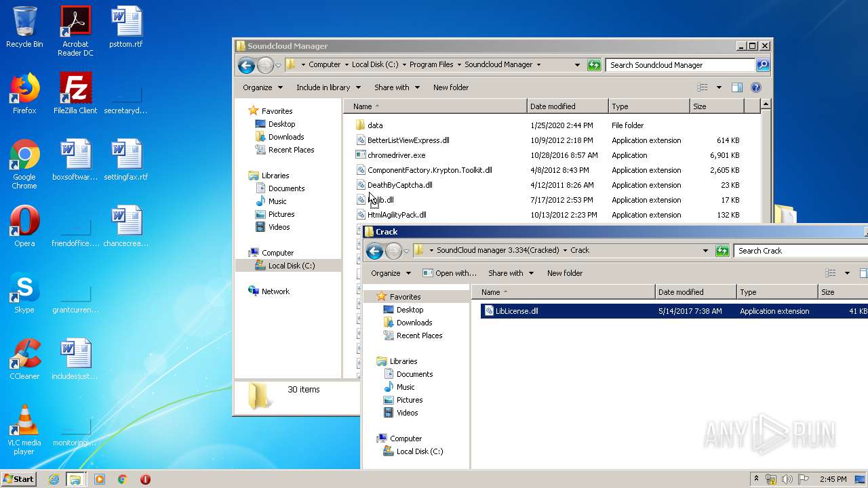Open FileZilla Client shortcut

tap(75, 94)
